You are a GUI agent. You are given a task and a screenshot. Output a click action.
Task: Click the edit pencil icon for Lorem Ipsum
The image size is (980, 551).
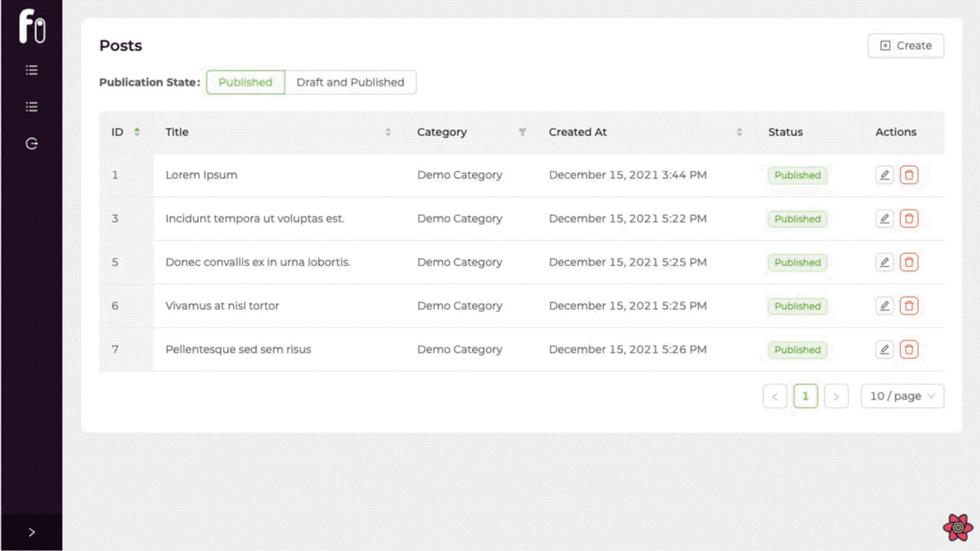click(x=884, y=175)
